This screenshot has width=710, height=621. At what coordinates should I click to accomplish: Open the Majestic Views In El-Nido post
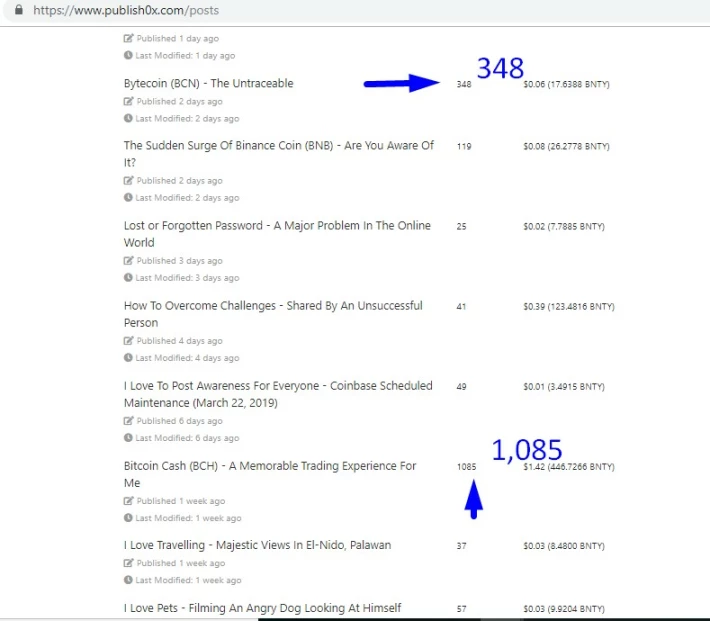257,545
